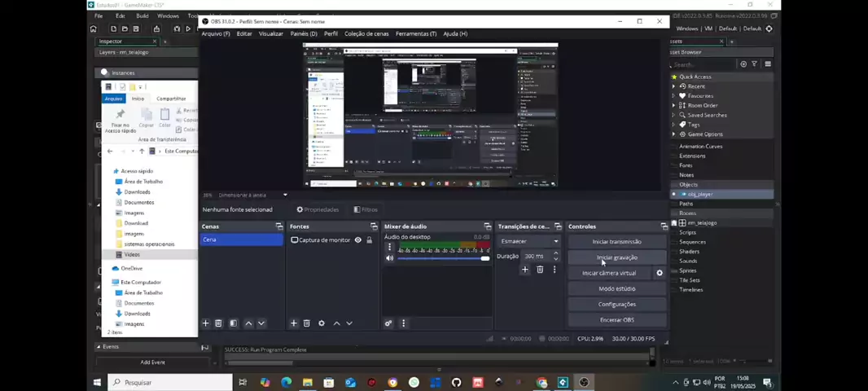Image resolution: width=868 pixels, height=391 pixels.
Task: Expand the Room Order item in Asset Browser
Action: click(673, 105)
